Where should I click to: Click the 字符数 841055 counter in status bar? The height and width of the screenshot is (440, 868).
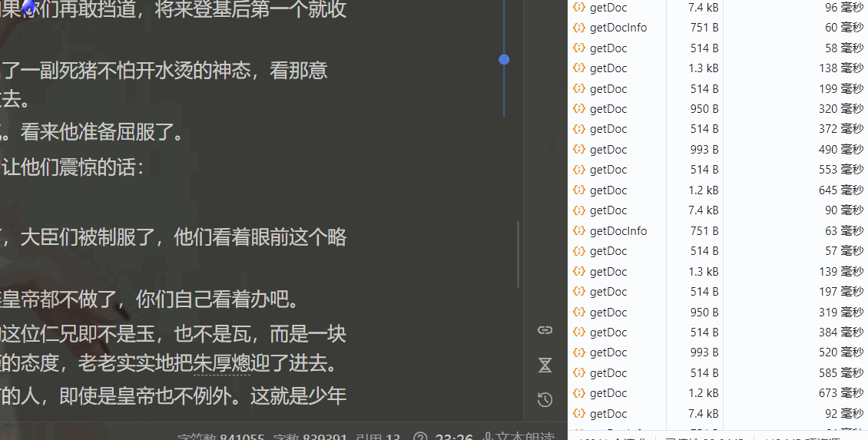coord(221,437)
